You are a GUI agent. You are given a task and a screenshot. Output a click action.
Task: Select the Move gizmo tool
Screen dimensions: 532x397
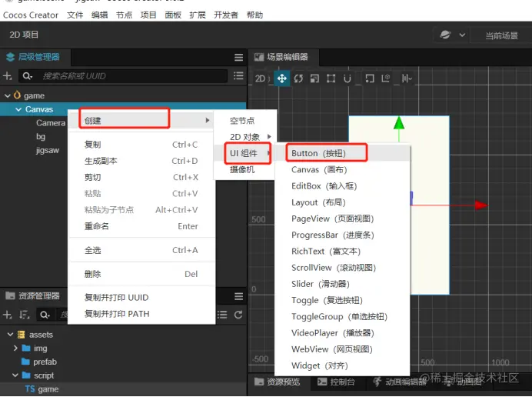281,78
